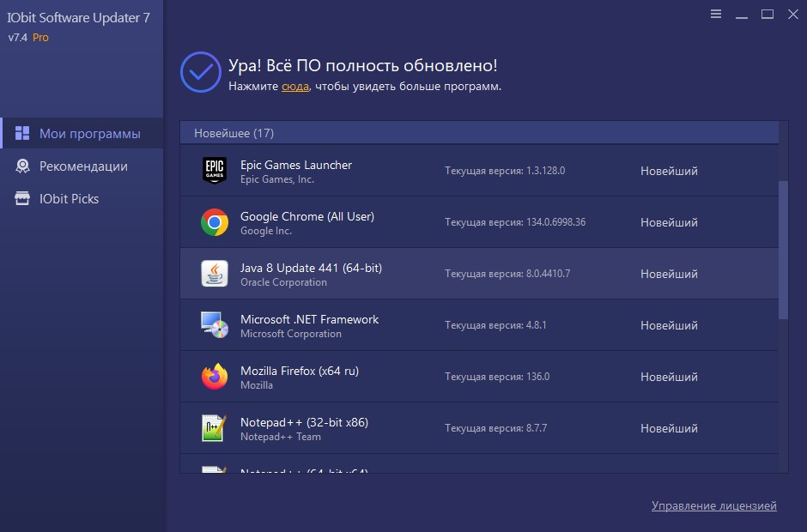The width and height of the screenshot is (807, 532).
Task: Click Новейший status for .NET Framework
Action: click(669, 325)
